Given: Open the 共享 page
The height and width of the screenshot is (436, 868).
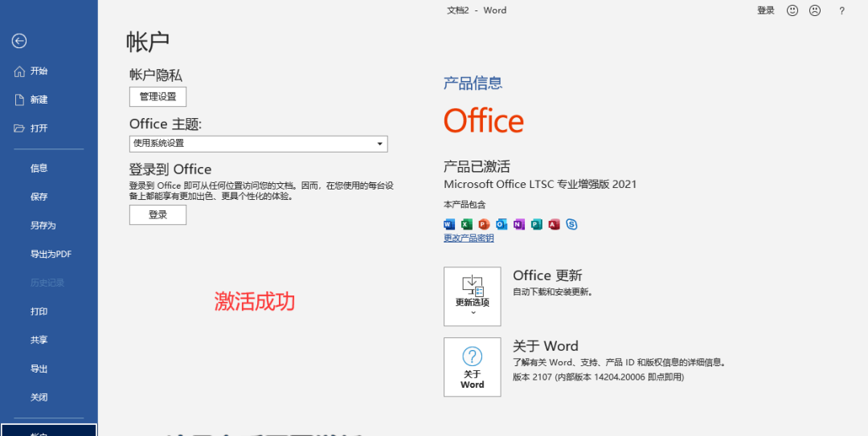Looking at the screenshot, I should pos(39,340).
